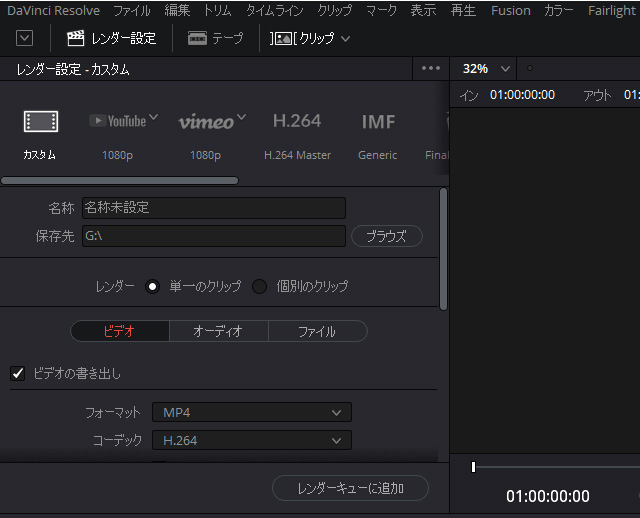Choose the YouTube 1080p render preset

(x=124, y=121)
